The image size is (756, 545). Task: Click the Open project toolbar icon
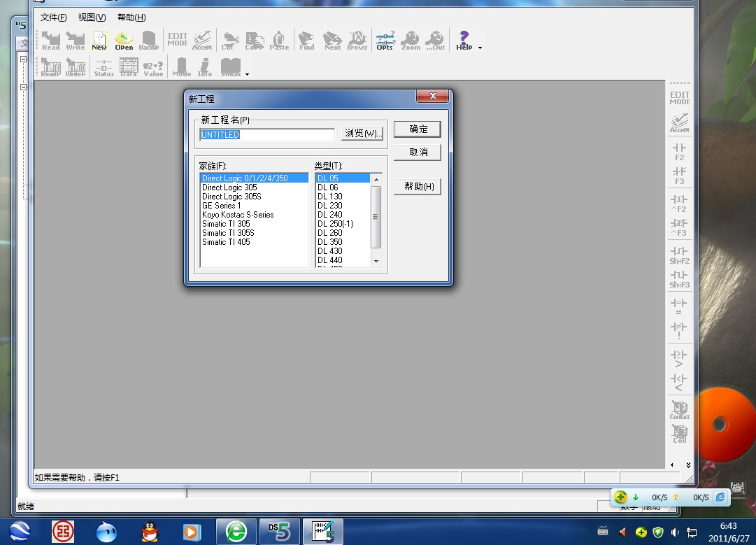tap(124, 41)
